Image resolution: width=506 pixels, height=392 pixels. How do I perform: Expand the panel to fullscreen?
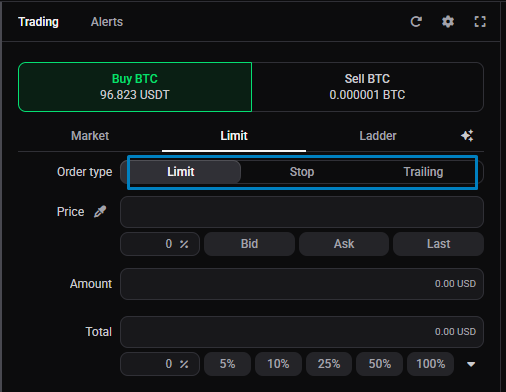(480, 22)
